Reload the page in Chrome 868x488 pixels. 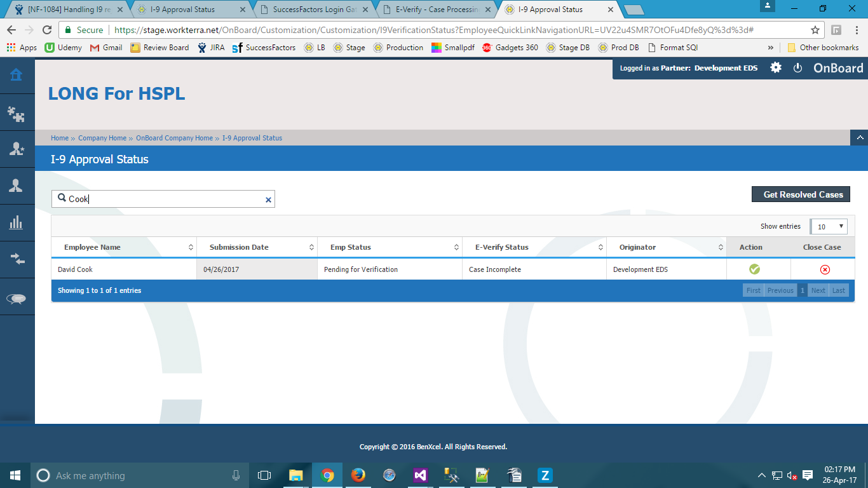47,30
